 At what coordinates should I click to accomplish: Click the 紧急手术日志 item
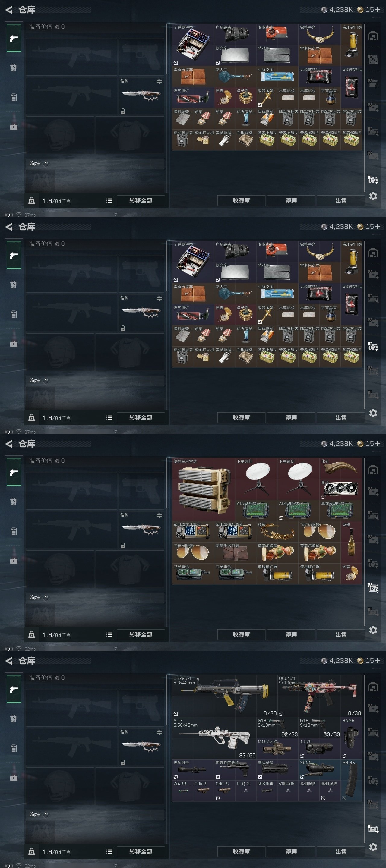pyautogui.click(x=235, y=553)
